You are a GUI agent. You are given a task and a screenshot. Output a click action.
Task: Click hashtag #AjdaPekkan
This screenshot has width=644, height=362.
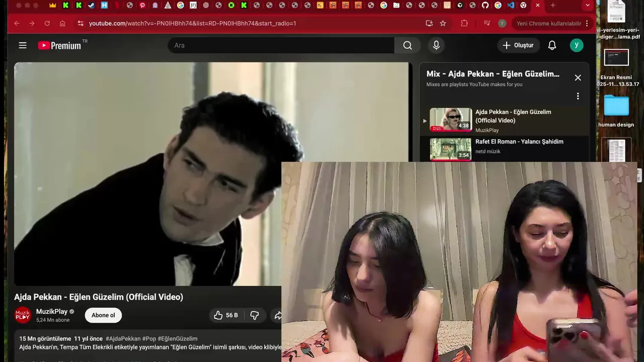point(123,339)
